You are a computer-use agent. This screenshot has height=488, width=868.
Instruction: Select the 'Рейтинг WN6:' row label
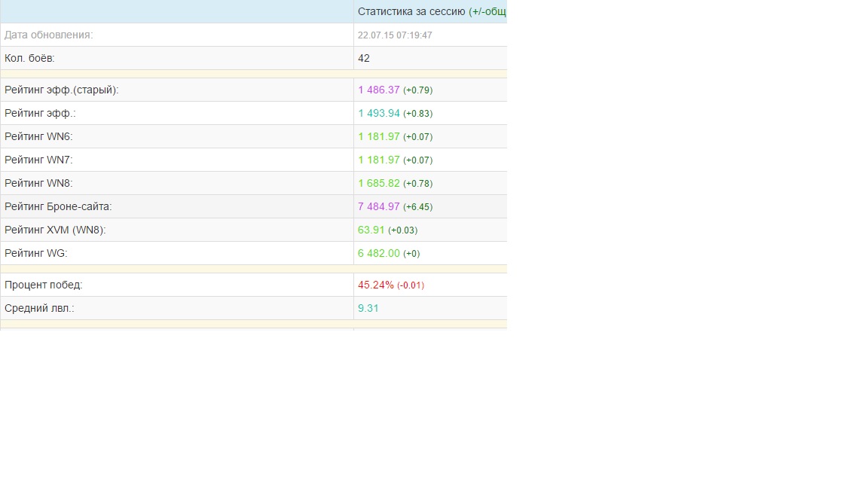click(38, 136)
